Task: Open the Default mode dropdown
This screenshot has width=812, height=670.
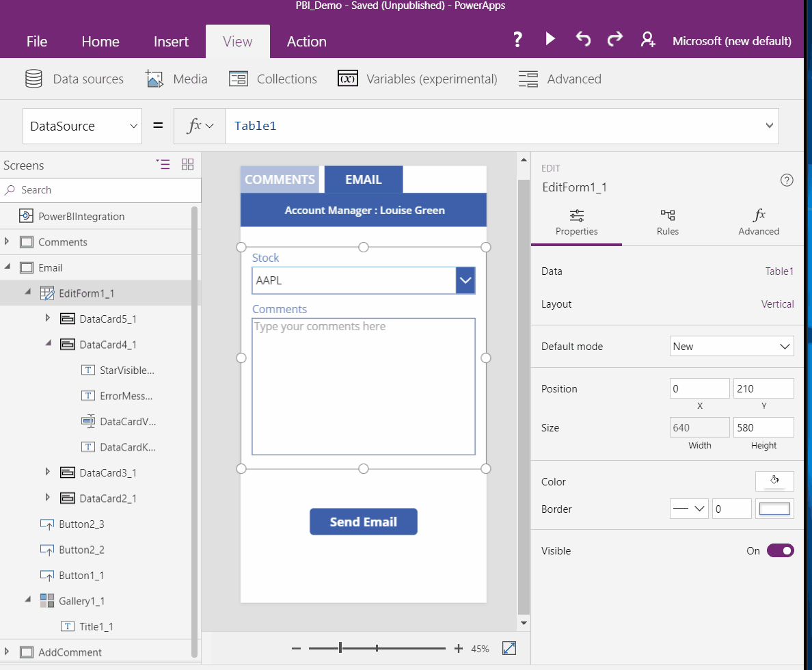Action: point(731,347)
